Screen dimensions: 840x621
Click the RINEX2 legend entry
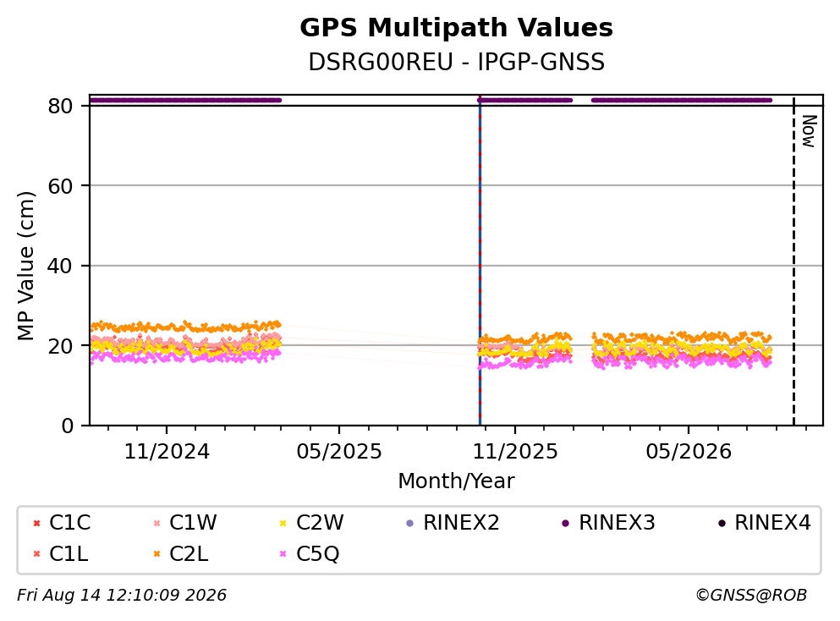click(x=453, y=522)
